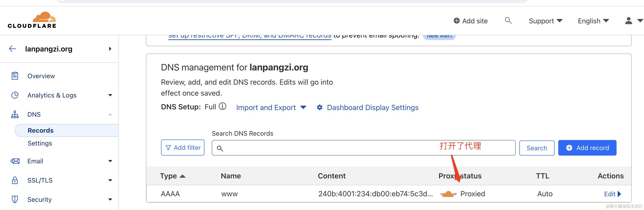Open DNS Settings in the sidebar
This screenshot has height=210, width=644.
click(40, 143)
